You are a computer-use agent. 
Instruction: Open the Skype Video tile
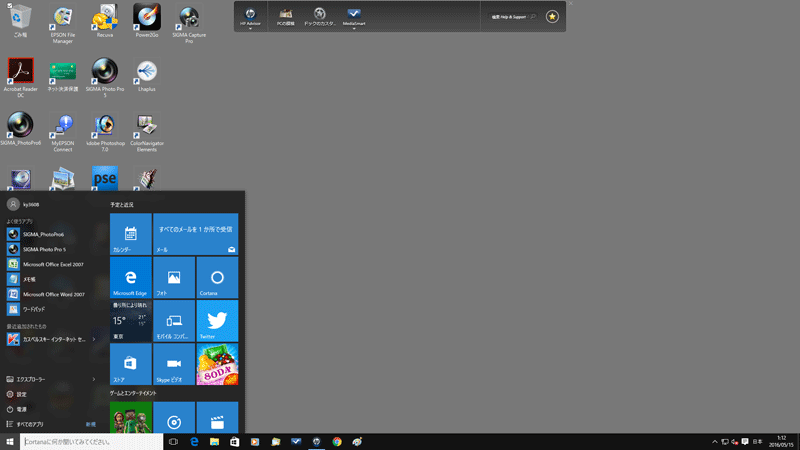click(174, 364)
